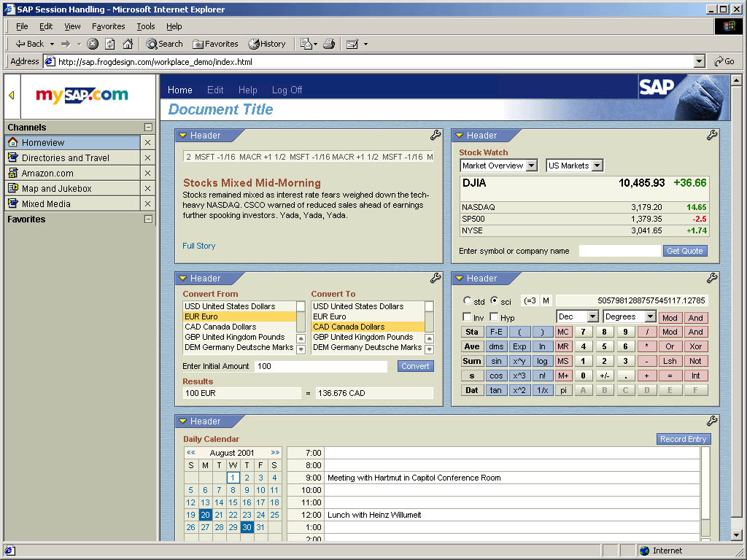Enable the Inv checkbox on the calculator

pyautogui.click(x=466, y=316)
